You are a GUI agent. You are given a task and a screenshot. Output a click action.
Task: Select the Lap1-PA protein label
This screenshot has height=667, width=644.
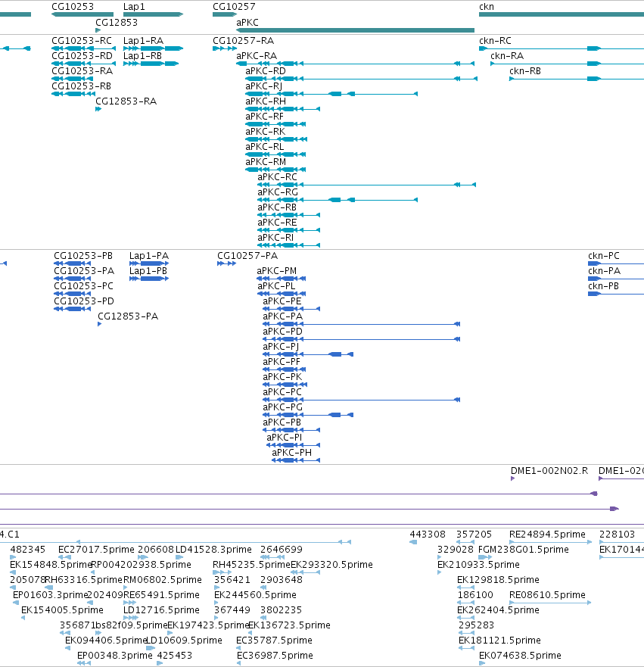149,256
